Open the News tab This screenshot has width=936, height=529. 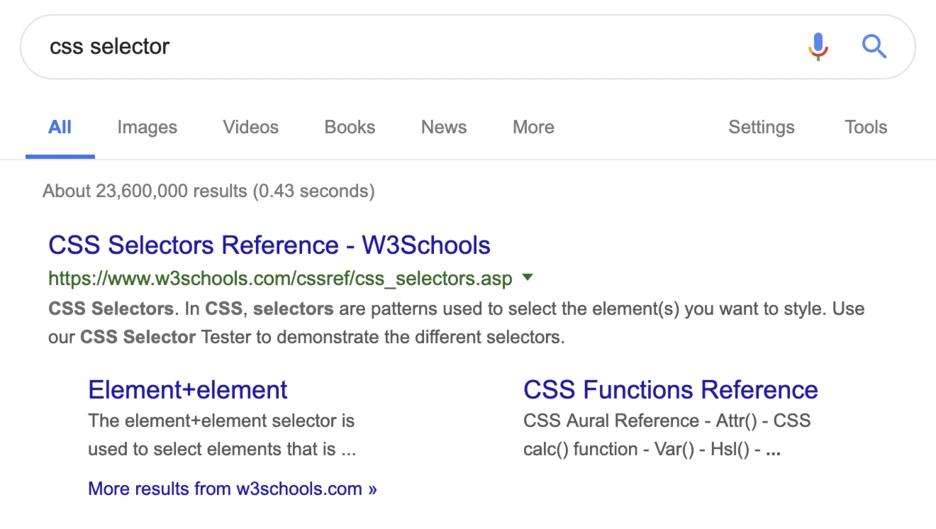pos(444,127)
